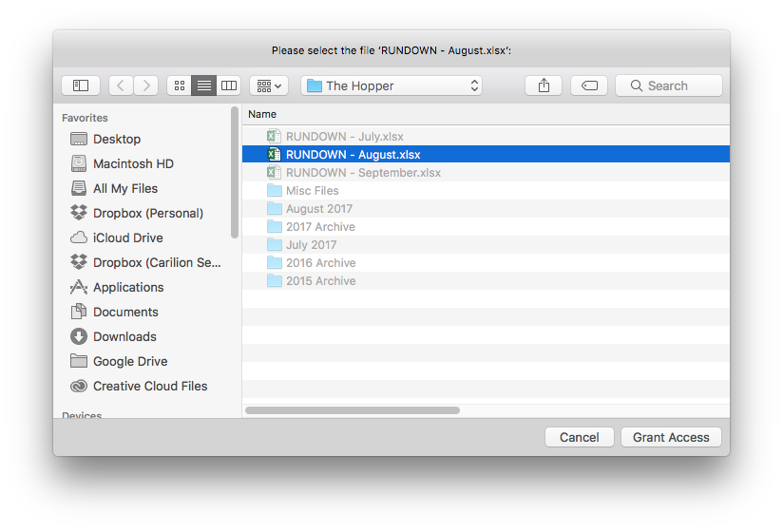
Task: Click the sidebar vertical scrollbar
Action: [x=235, y=173]
